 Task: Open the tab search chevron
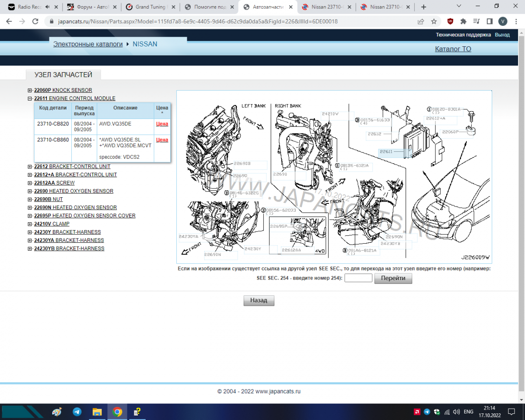tap(458, 6)
